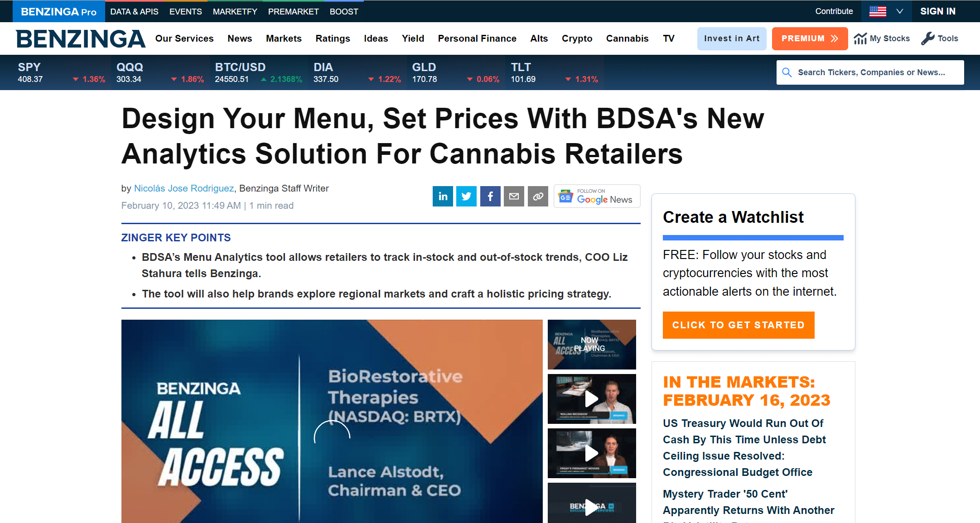Click the search magnifier icon
Image resolution: width=980 pixels, height=523 pixels.
pyautogui.click(x=787, y=72)
